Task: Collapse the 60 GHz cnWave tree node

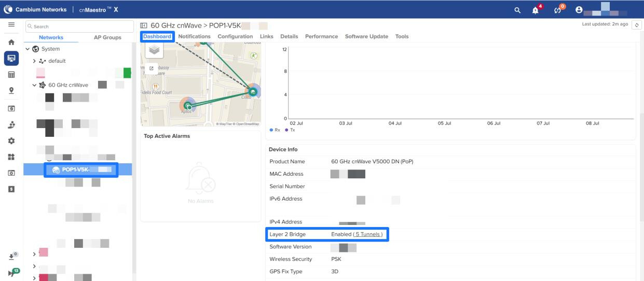Action: pos(34,85)
